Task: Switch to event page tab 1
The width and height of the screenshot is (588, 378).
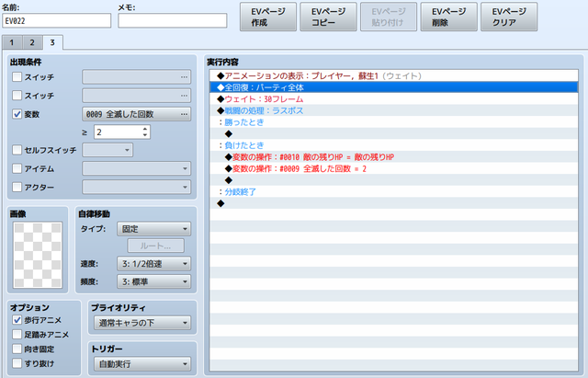Action: pyautogui.click(x=12, y=42)
